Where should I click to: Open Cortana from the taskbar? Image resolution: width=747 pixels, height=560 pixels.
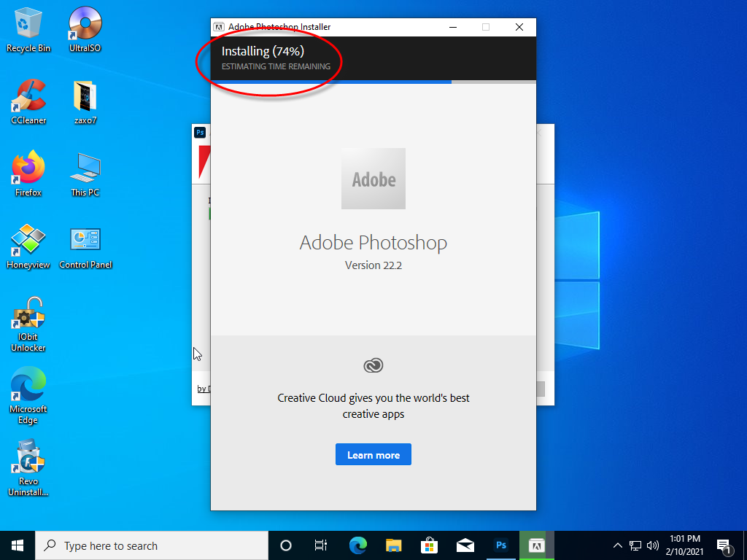(x=285, y=545)
